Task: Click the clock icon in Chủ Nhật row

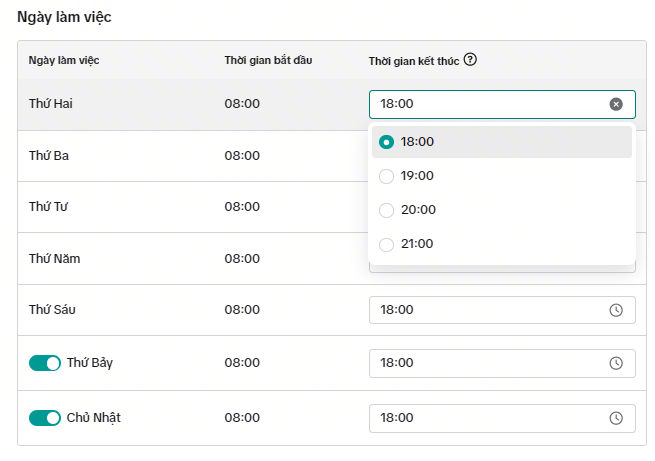Action: [x=616, y=418]
